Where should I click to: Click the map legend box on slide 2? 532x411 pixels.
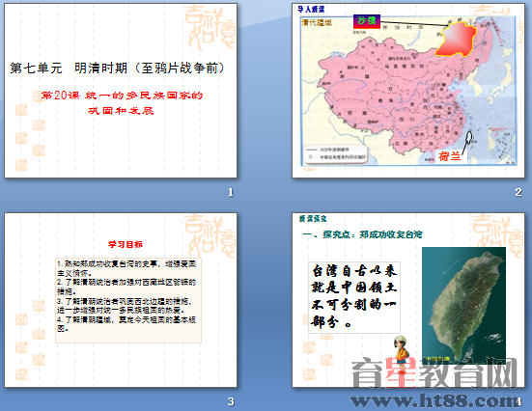(x=335, y=153)
